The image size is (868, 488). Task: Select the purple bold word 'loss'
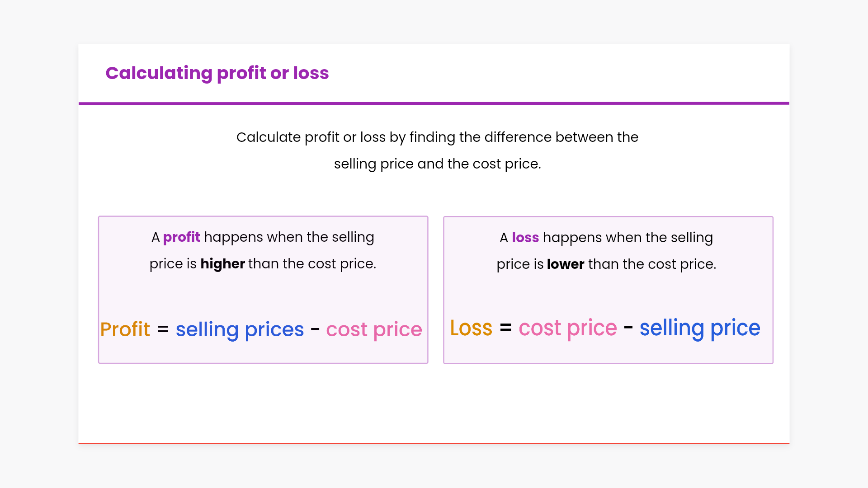pyautogui.click(x=525, y=238)
